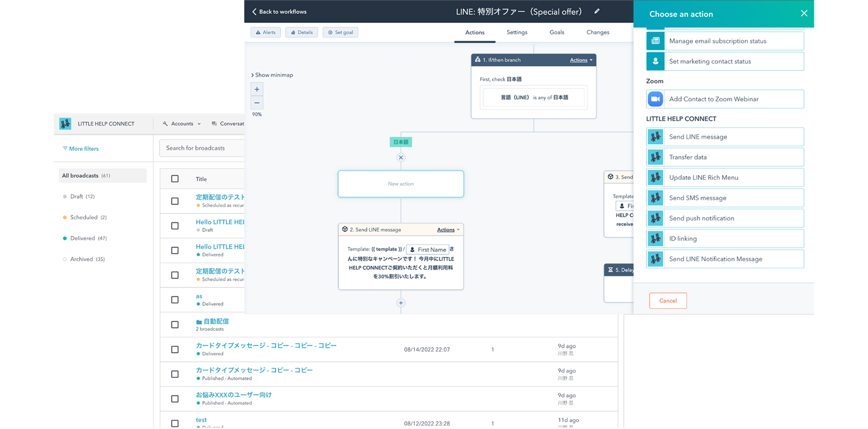Click the Send LINE message action icon
Screen dimensions: 868x429
[x=655, y=137]
